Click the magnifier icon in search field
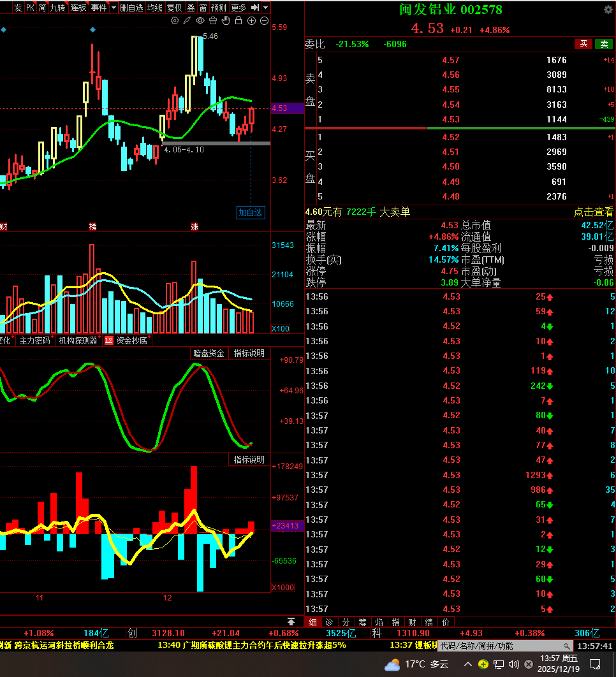The width and height of the screenshot is (616, 677). click(x=566, y=646)
